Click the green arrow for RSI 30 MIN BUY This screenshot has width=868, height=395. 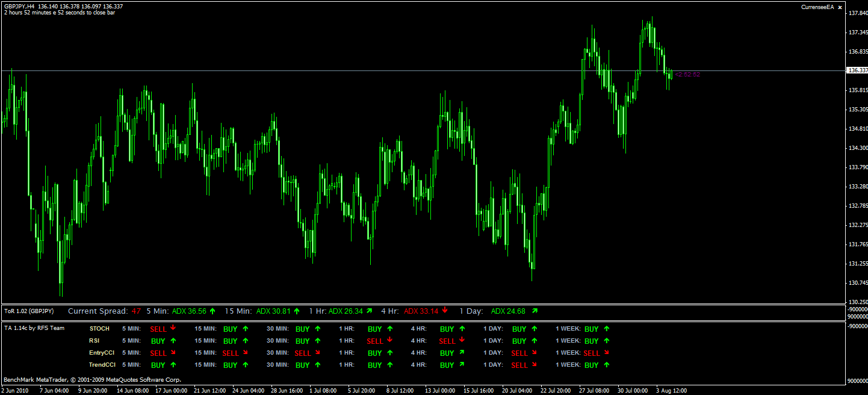tap(317, 341)
